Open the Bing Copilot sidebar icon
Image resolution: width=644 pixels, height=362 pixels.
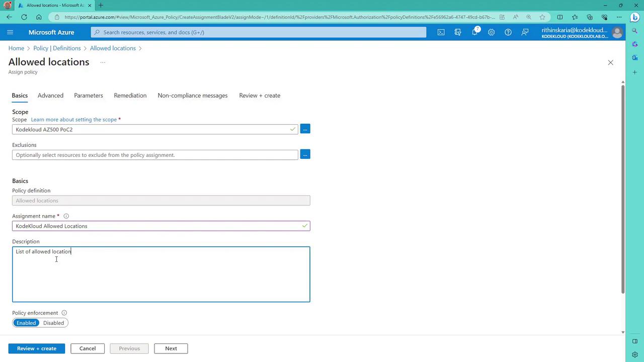635,17
